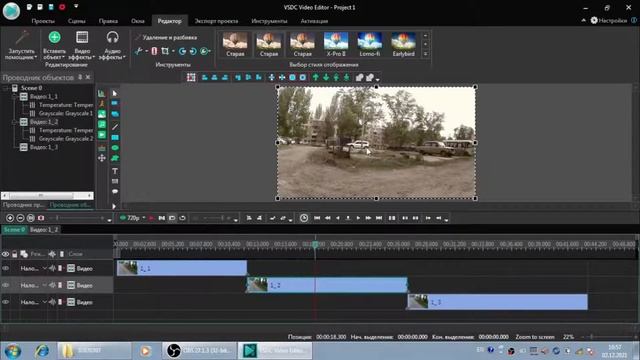Toggle loop playback icon

pos(182,218)
